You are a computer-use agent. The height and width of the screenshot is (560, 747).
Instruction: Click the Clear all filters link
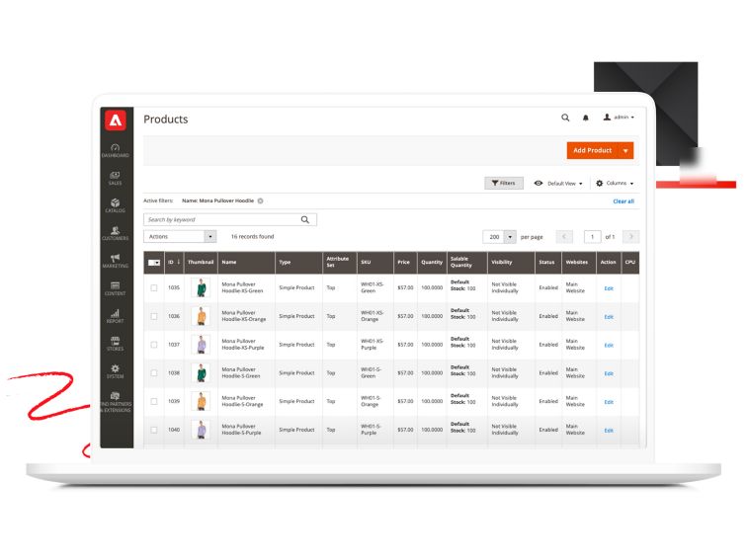[x=623, y=201]
